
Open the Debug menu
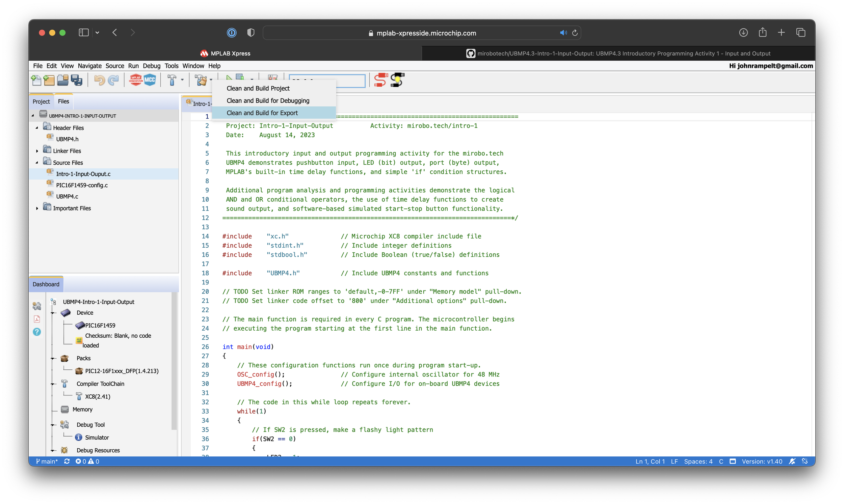click(151, 66)
